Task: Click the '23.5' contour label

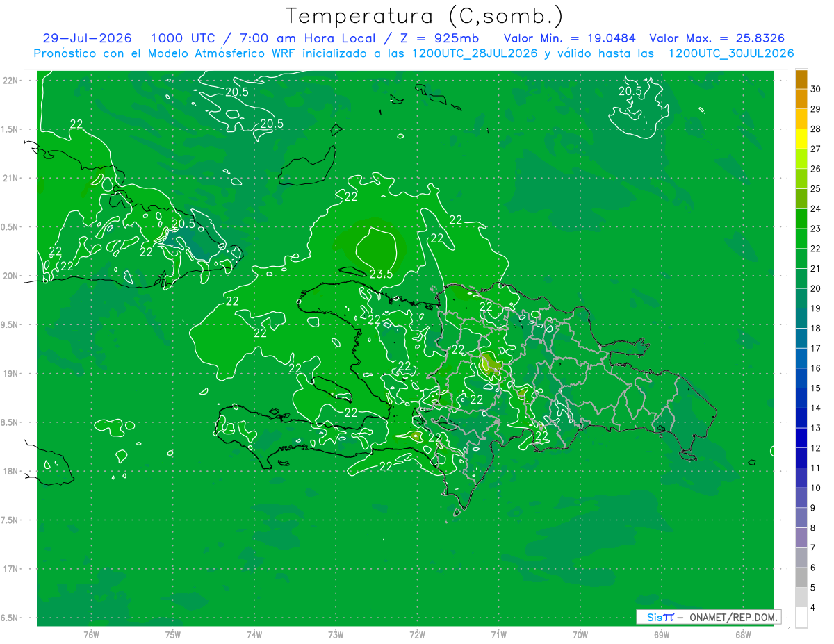Action: pyautogui.click(x=381, y=274)
